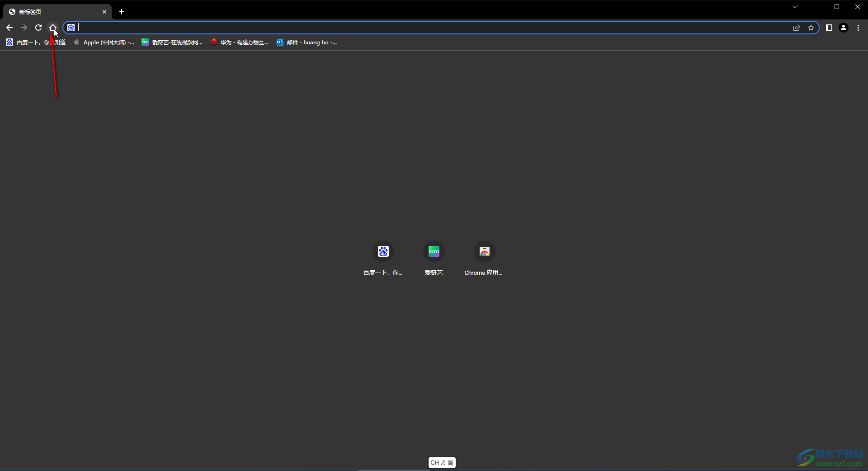This screenshot has height=471, width=868.
Task: Share this page icon in the address bar
Action: (x=797, y=28)
